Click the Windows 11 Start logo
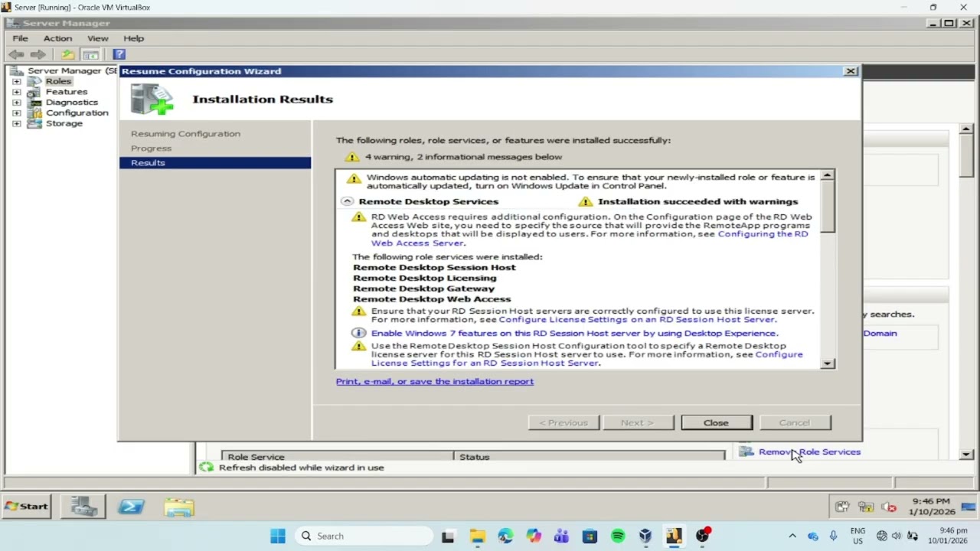Screen dimensions: 980x551 pos(278,536)
